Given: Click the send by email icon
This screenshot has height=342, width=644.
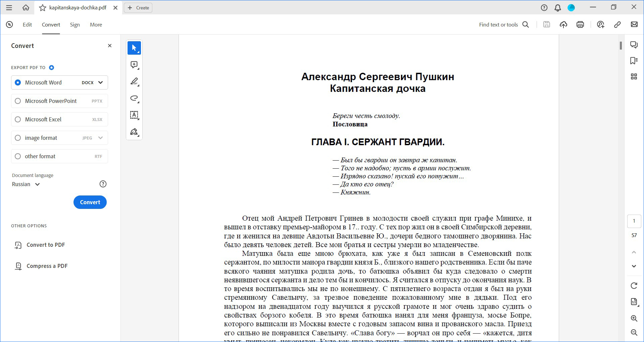Looking at the screenshot, I should pyautogui.click(x=634, y=24).
